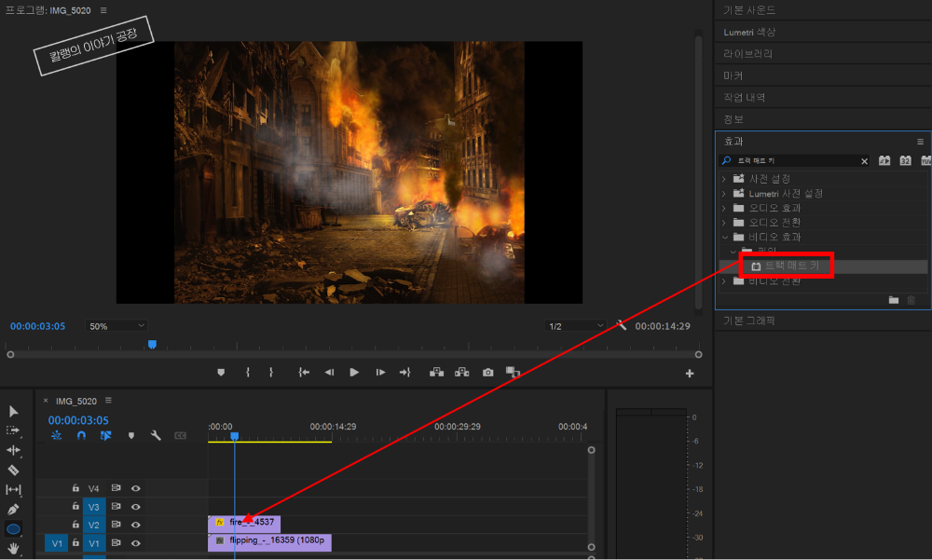Click the Mark Out button
Viewport: 932px width, 560px height.
point(271,372)
